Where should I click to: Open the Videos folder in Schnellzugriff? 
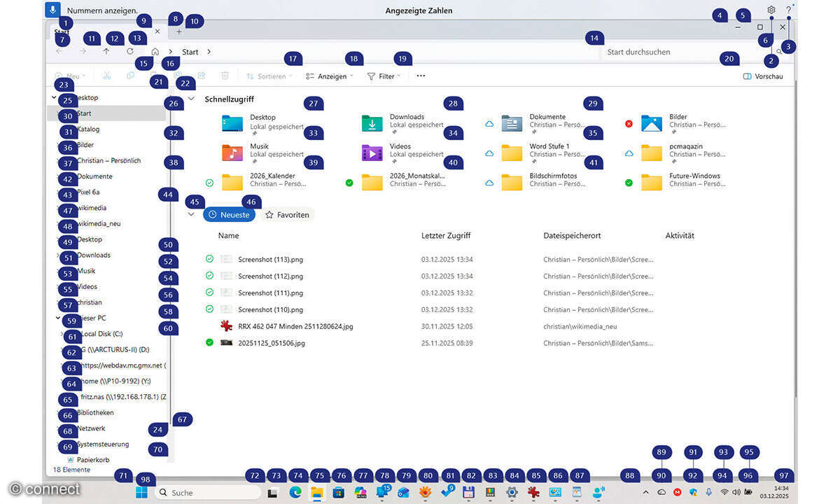[372, 153]
